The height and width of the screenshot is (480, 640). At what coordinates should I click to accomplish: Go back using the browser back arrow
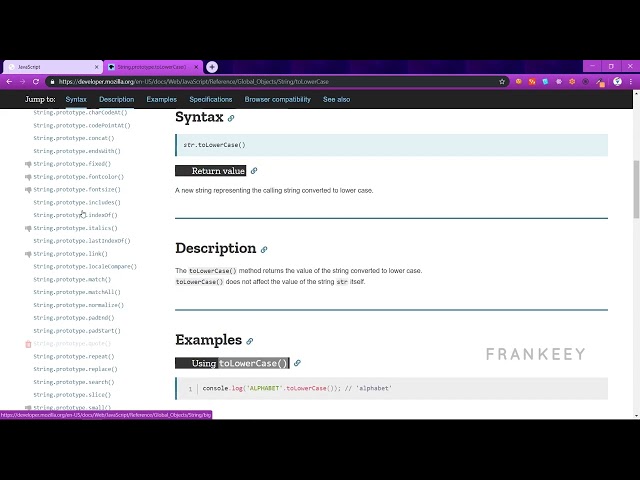(9, 82)
